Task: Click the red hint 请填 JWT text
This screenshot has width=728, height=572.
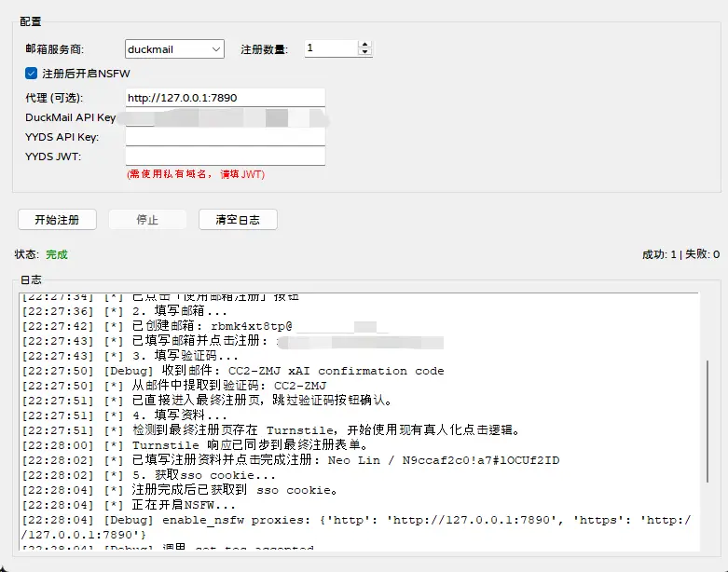Action: (242, 174)
